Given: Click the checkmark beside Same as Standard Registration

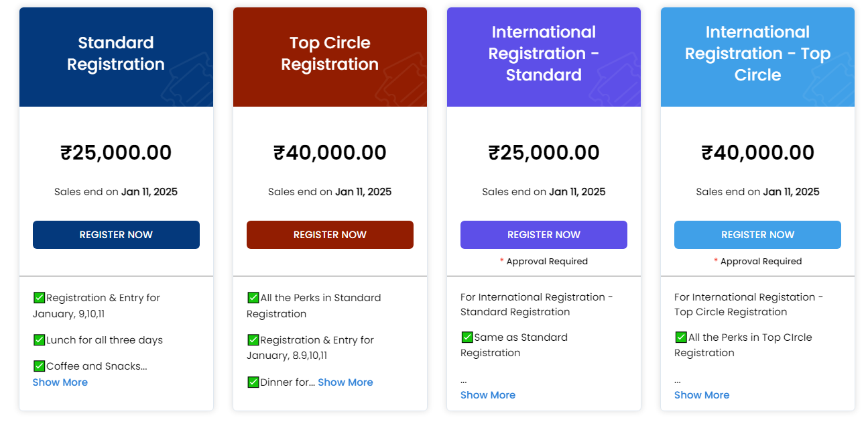Looking at the screenshot, I should 467,337.
